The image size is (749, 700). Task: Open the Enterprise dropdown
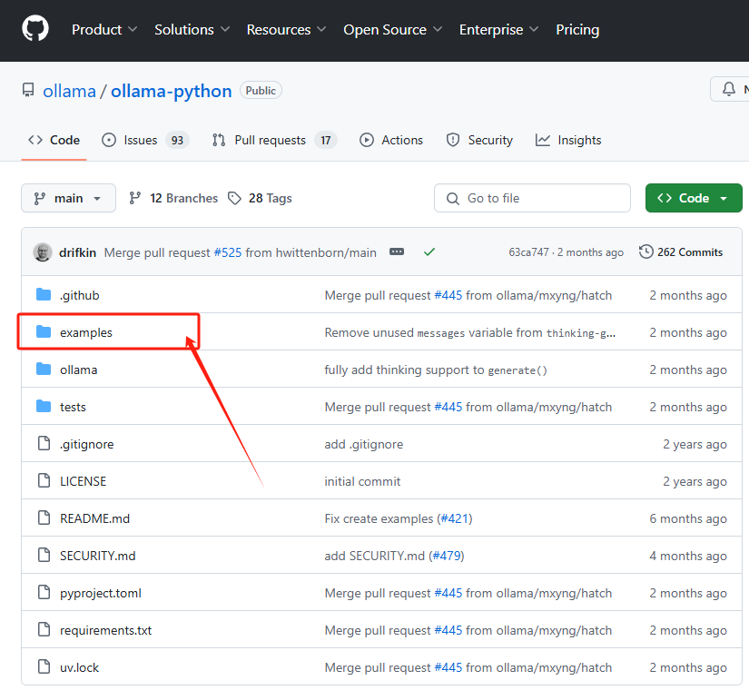(x=498, y=30)
